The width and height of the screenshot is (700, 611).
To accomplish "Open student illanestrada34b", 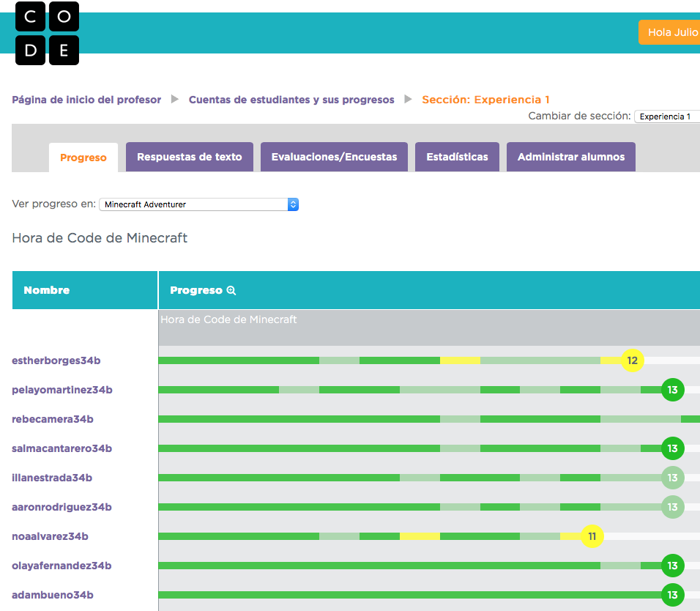I will click(x=52, y=478).
